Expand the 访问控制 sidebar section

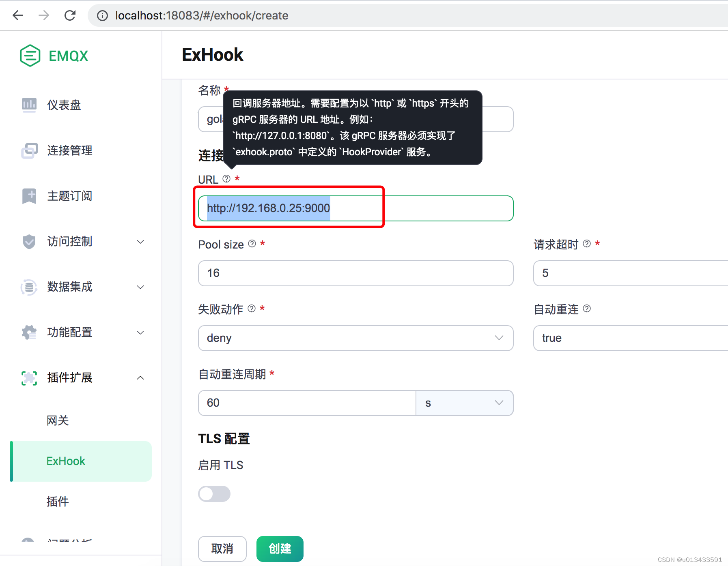(x=140, y=241)
